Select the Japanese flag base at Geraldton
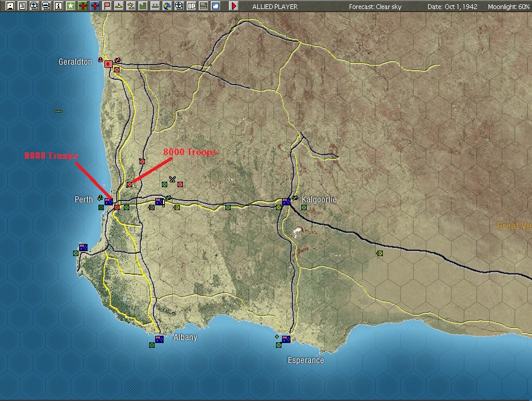Screen dimensions: 532x401 (x=109, y=63)
